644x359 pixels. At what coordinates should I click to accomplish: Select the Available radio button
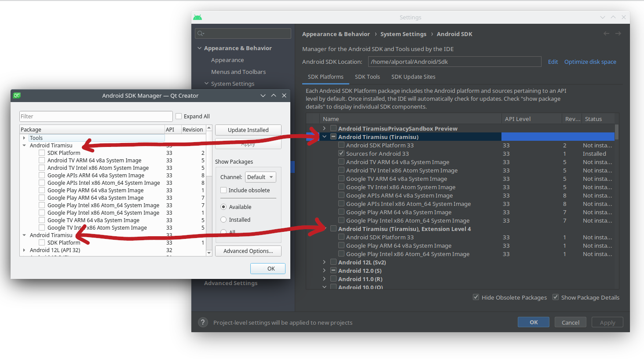coord(223,207)
